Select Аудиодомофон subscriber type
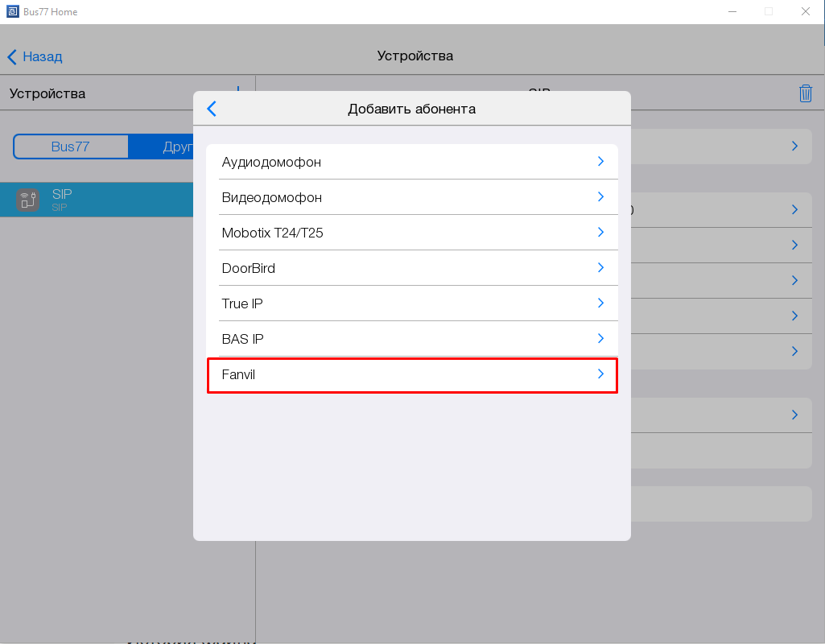825x644 pixels. point(271,162)
